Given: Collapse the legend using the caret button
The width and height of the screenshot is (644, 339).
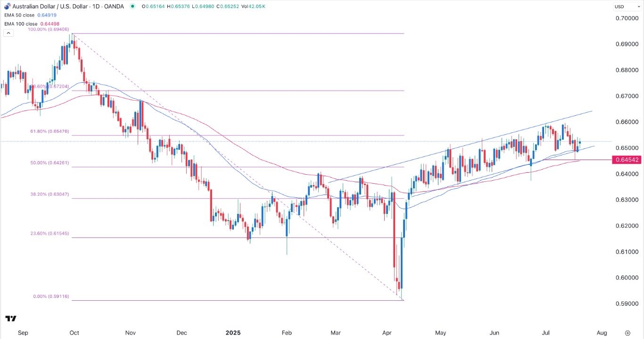Looking at the screenshot, I should tap(8, 33).
